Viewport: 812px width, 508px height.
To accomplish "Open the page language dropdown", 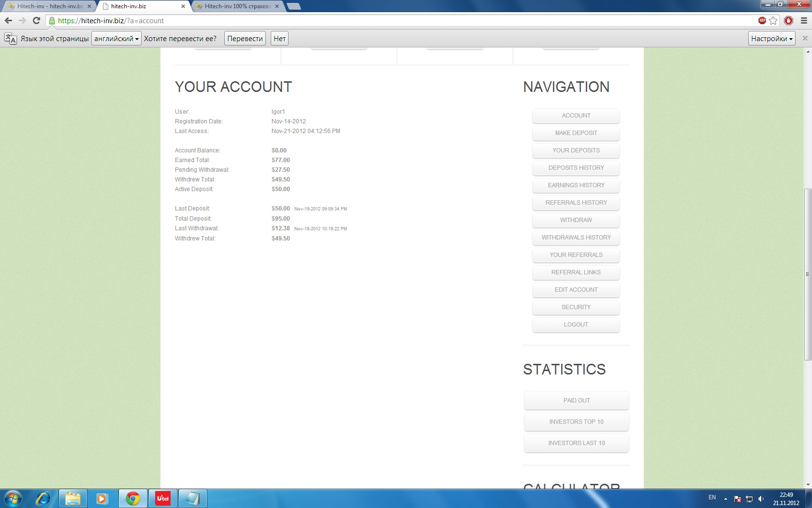I will click(x=116, y=39).
